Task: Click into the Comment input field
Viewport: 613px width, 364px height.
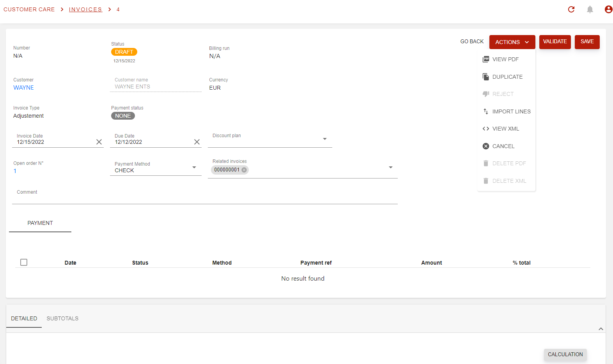Action: (x=205, y=198)
